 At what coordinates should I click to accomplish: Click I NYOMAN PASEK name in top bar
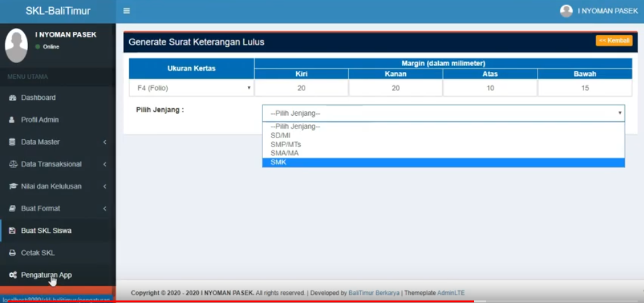point(608,11)
